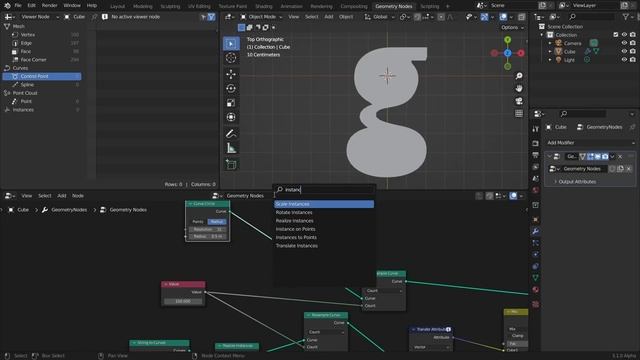
Task: Click the viewport pan hand icon
Action: pyautogui.click(x=519, y=89)
